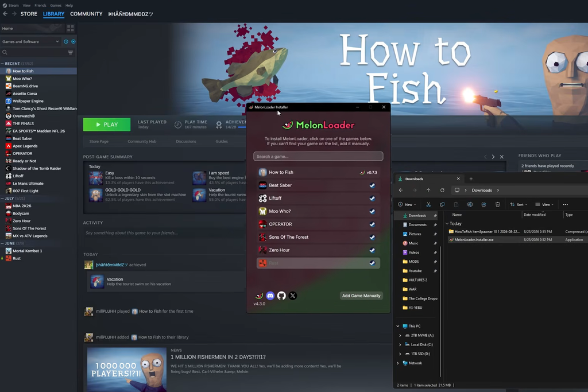Dismiss the post-game summary with X
Viewport: 588px width, 392px height.
502,157
